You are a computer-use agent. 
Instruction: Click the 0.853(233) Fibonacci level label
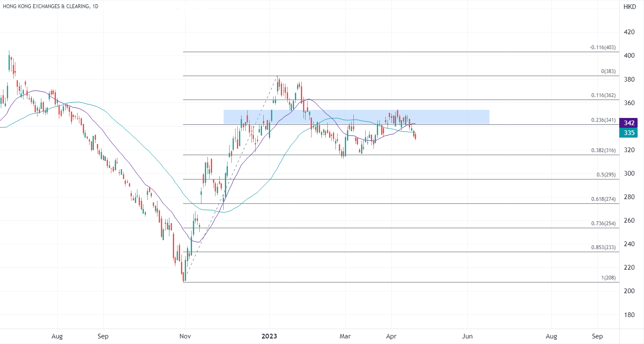(x=603, y=248)
